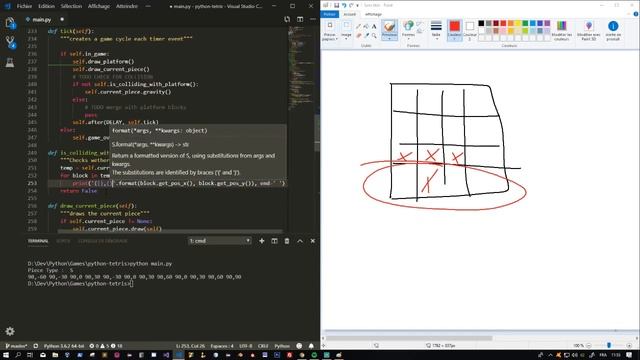Click the Paint horizontal scrollbar

(x=409, y=338)
